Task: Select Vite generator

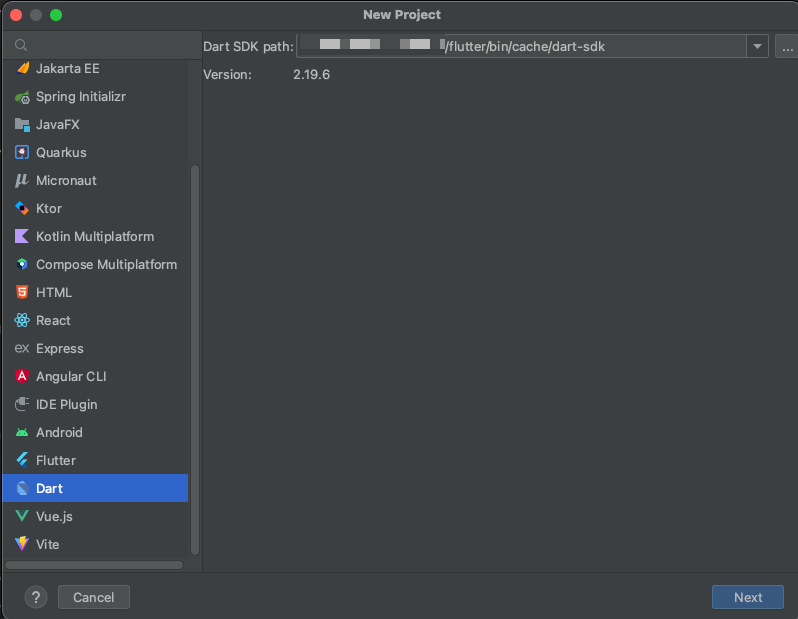Action: 95,544
